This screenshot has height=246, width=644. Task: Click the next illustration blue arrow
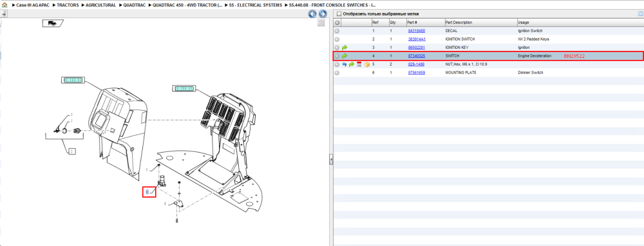[x=323, y=14]
